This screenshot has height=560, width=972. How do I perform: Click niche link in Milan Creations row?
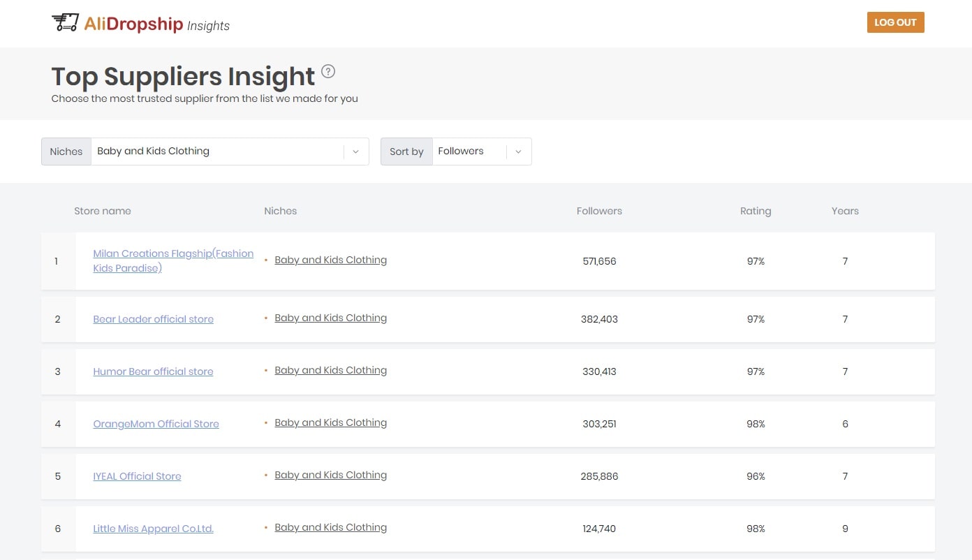[x=330, y=260]
